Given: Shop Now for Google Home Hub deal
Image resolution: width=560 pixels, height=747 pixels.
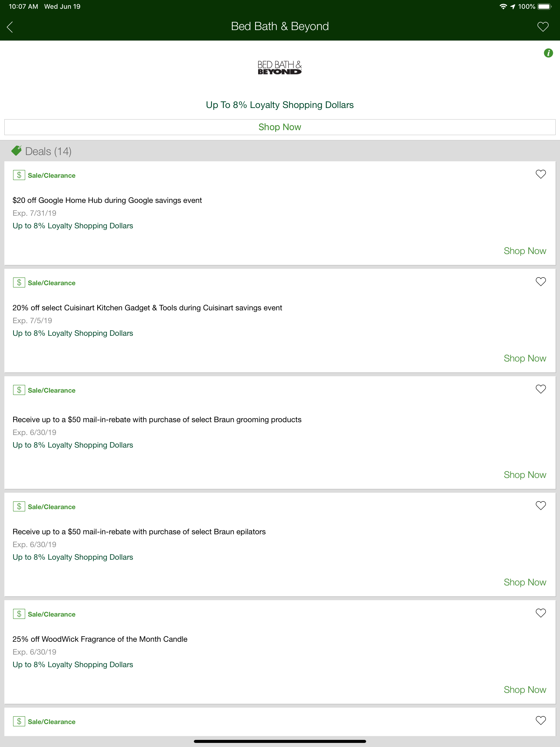Looking at the screenshot, I should point(525,251).
